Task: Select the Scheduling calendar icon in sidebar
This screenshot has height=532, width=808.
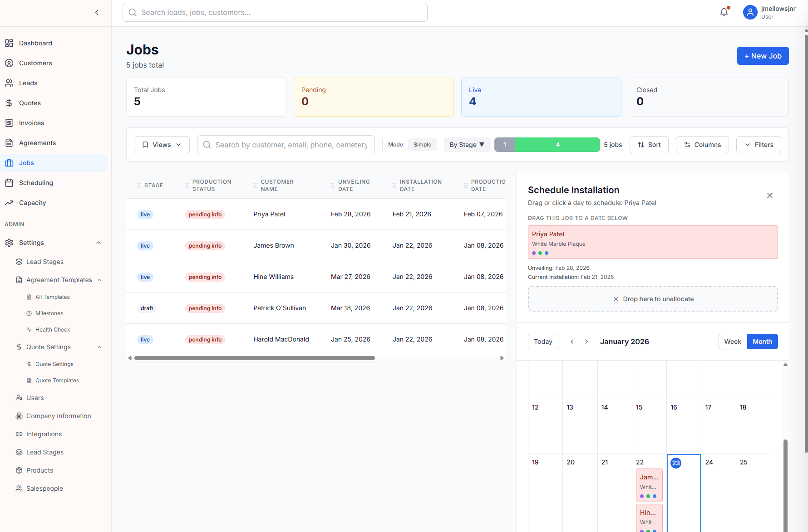Action: coord(9,183)
